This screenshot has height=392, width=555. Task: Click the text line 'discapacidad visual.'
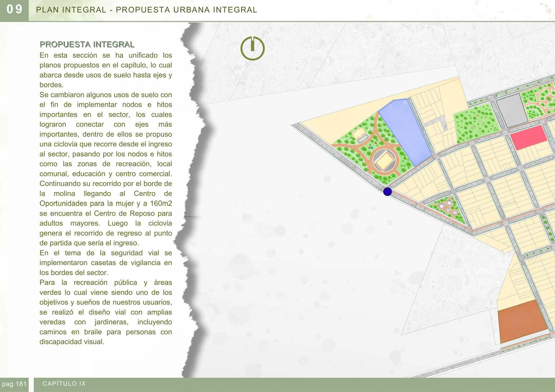(x=72, y=342)
